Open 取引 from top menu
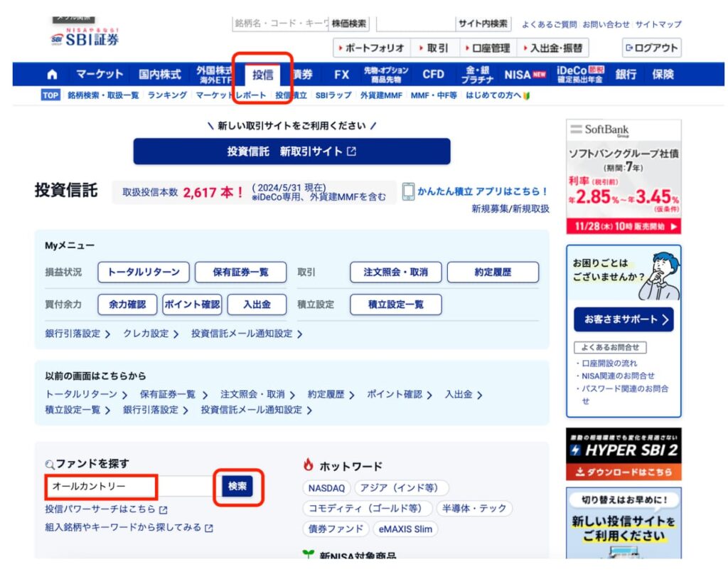Image resolution: width=728 pixels, height=572 pixels. point(434,48)
